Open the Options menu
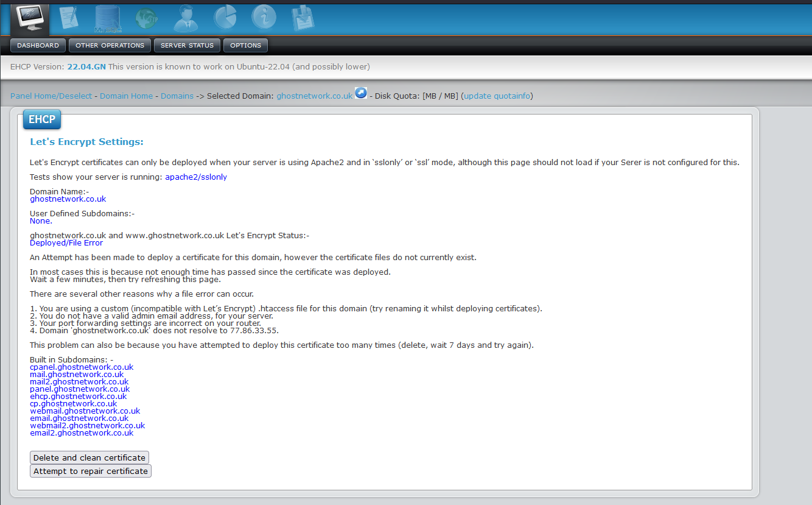812x505 pixels. click(x=245, y=46)
